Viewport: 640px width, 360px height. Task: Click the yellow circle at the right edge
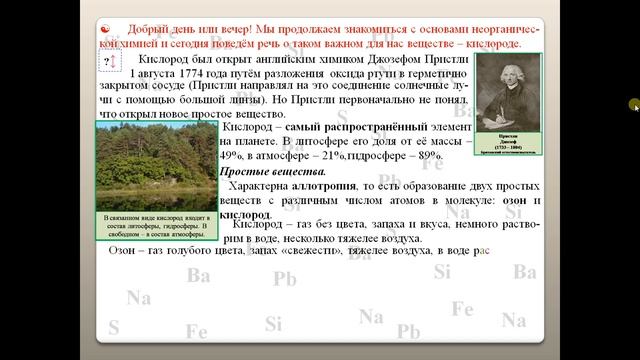point(634,104)
